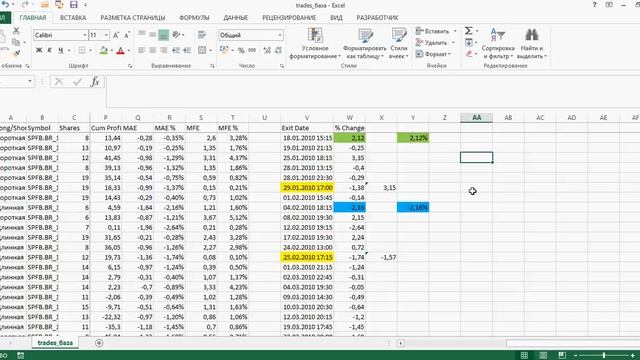Open Insert Function with the fx icon
Image resolution: width=640 pixels, height=360 pixels.
tap(95, 82)
